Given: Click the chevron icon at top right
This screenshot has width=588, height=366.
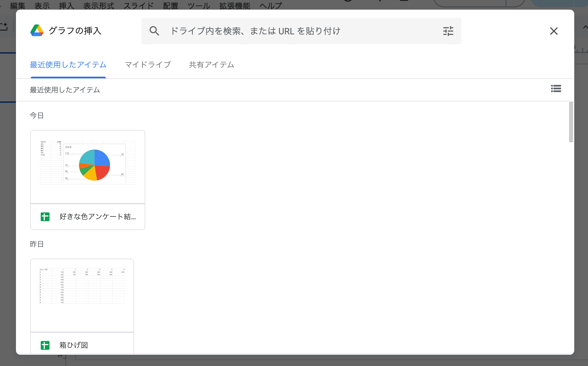Looking at the screenshot, I should pyautogui.click(x=585, y=27).
